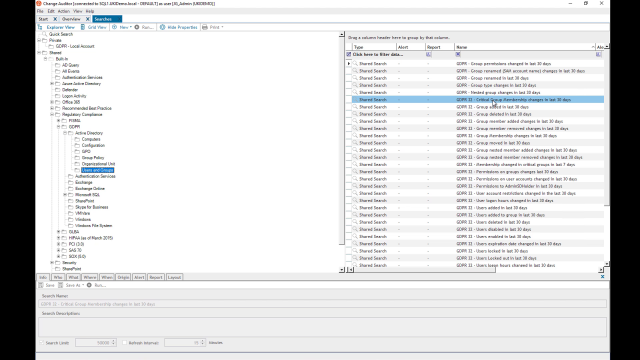
Task: Select the Logon Activity folder icon
Action: tap(58, 96)
